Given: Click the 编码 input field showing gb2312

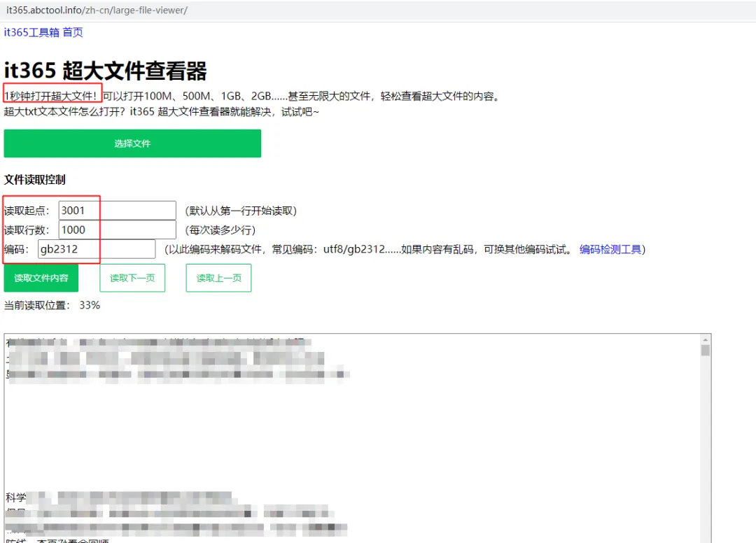Looking at the screenshot, I should click(x=97, y=249).
